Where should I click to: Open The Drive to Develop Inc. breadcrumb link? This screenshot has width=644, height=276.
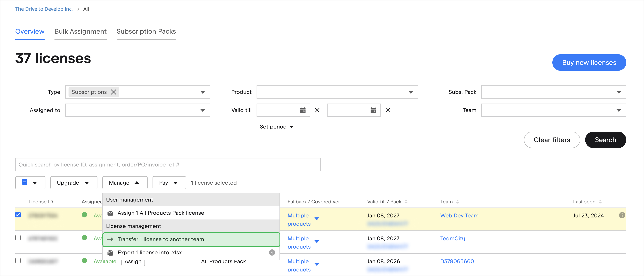(44, 9)
